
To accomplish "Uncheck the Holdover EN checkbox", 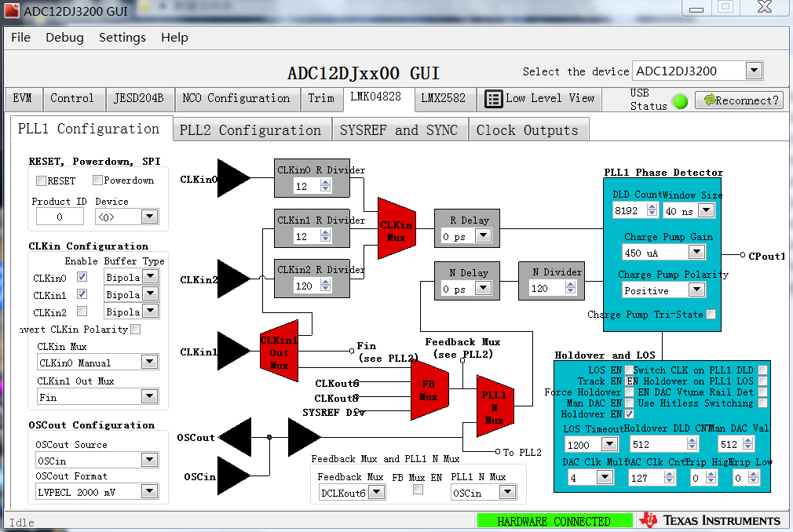I will [x=629, y=414].
